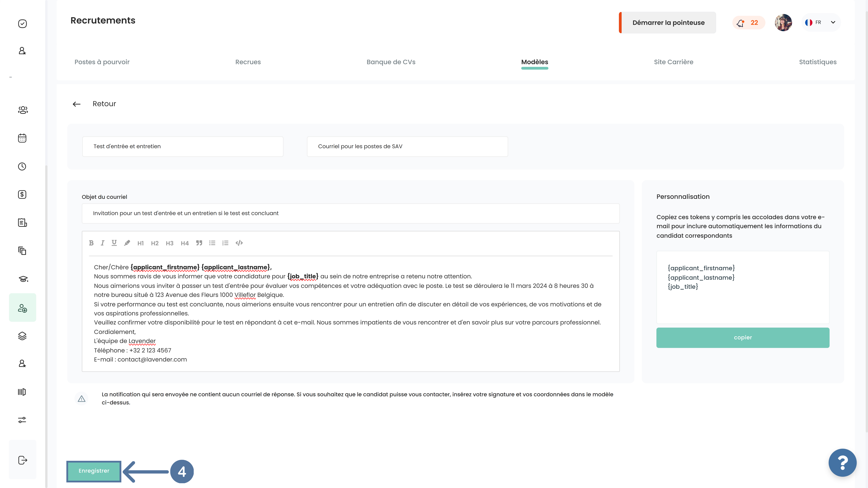Switch to the Postes à pourvoir tab
Image resolution: width=868 pixels, height=488 pixels.
(x=102, y=62)
